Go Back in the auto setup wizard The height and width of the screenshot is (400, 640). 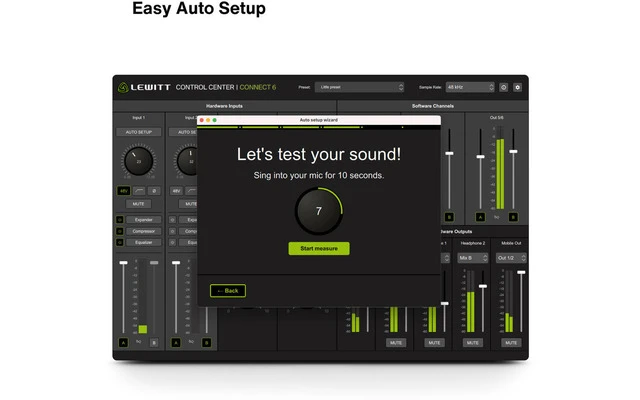pos(228,291)
